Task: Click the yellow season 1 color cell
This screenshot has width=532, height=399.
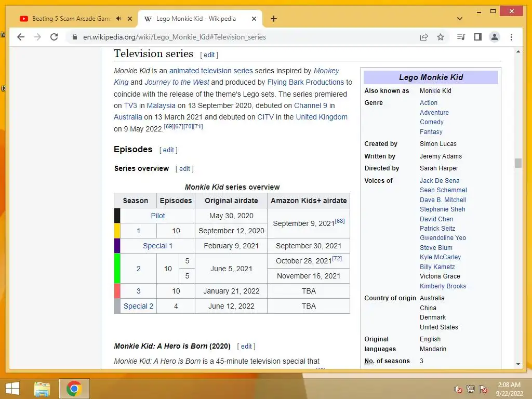Action: pos(117,231)
